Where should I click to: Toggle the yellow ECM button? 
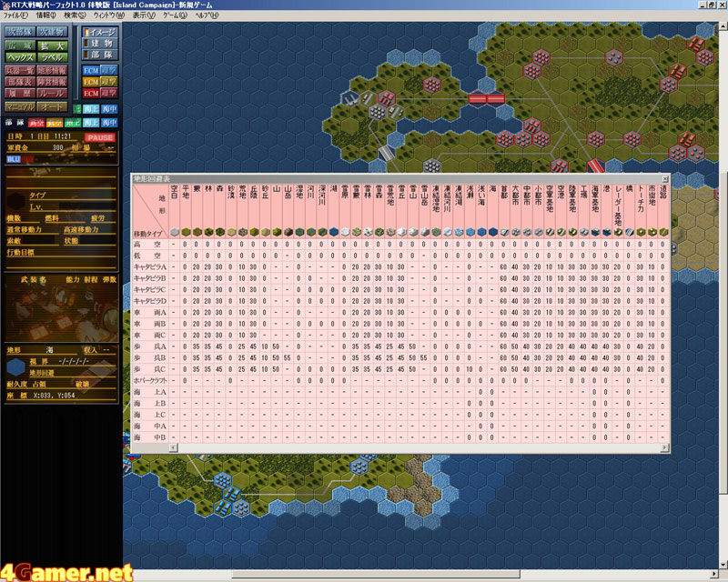(91, 82)
